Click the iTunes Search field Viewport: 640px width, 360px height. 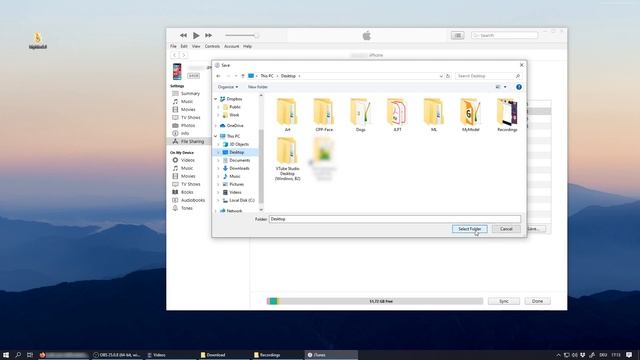[x=504, y=36]
